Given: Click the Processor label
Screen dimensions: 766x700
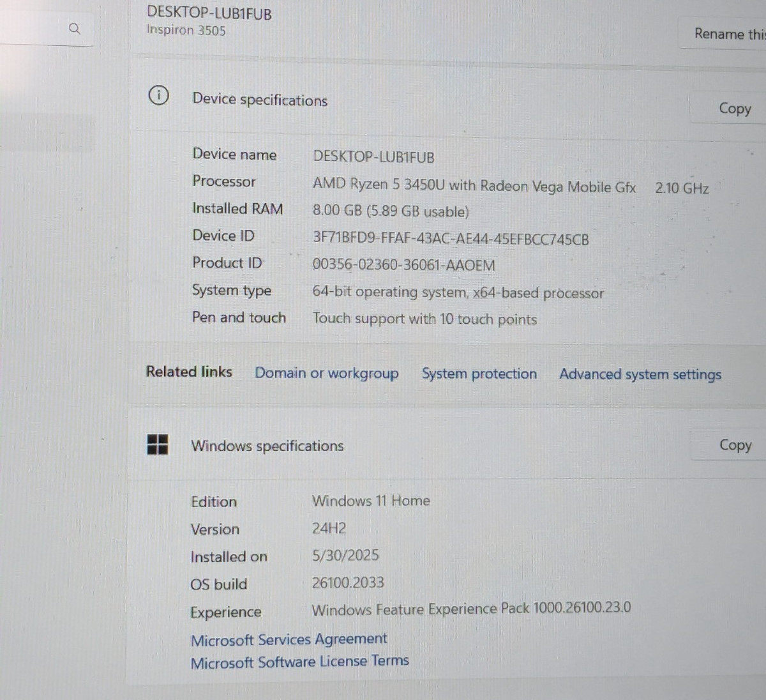Looking at the screenshot, I should [224, 181].
